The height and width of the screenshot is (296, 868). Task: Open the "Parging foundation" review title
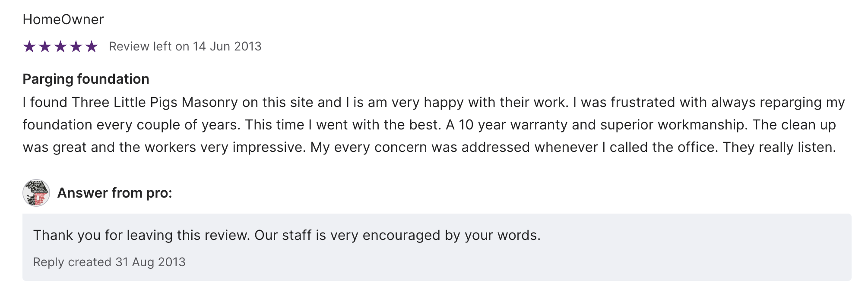pos(86,79)
